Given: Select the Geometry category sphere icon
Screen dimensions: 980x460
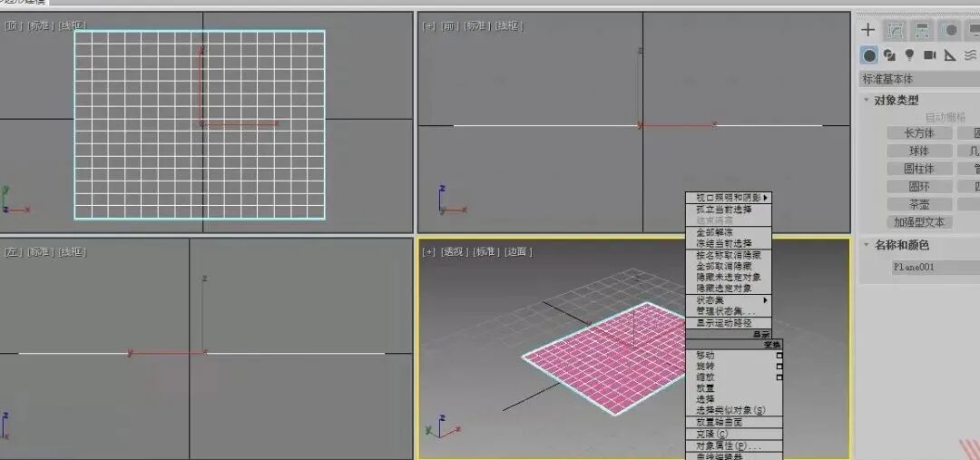Looking at the screenshot, I should click(869, 55).
